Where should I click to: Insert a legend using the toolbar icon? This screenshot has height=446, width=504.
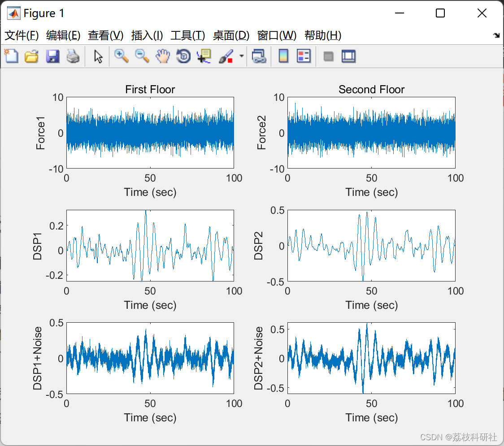[304, 56]
